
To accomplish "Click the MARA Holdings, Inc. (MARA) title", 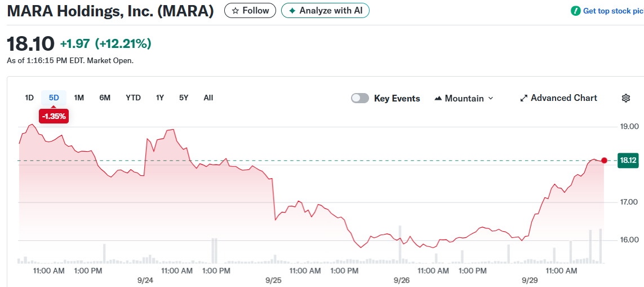I will pyautogui.click(x=110, y=11).
